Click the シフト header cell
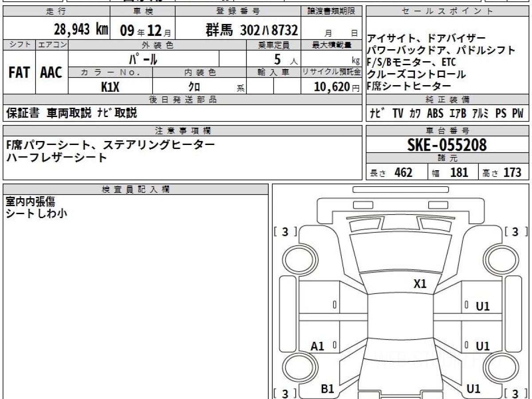The image size is (532, 399). click(19, 45)
